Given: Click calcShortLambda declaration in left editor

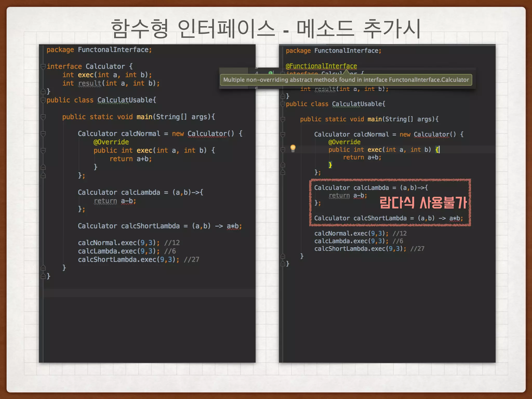Looking at the screenshot, I should (160, 226).
